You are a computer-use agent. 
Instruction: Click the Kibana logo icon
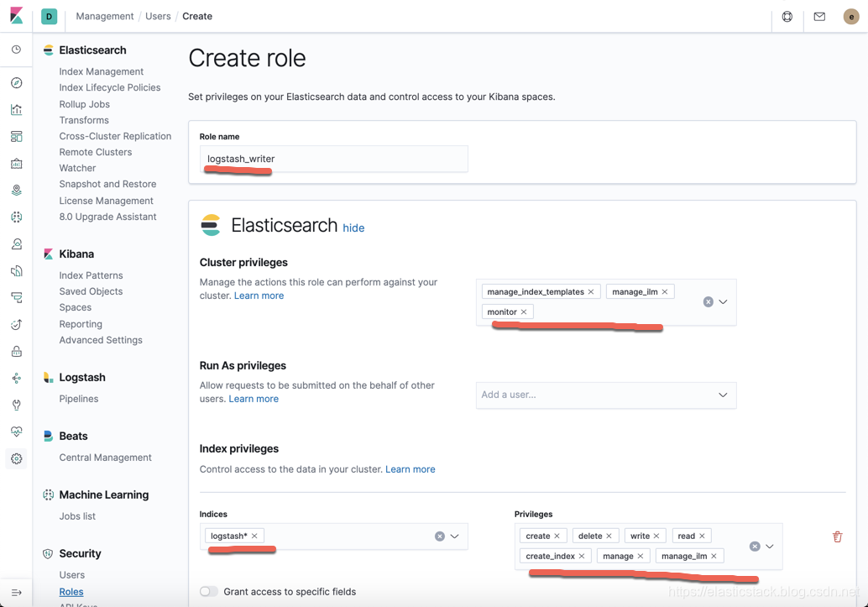17,15
